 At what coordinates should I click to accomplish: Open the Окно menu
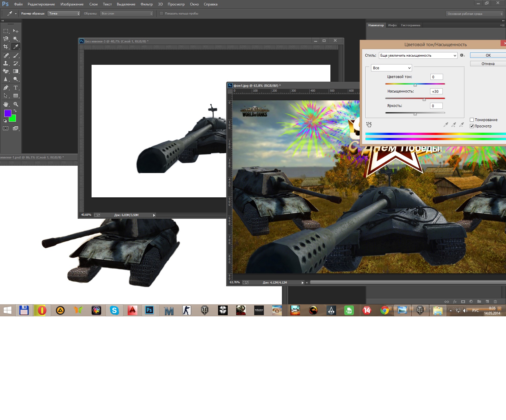[194, 4]
